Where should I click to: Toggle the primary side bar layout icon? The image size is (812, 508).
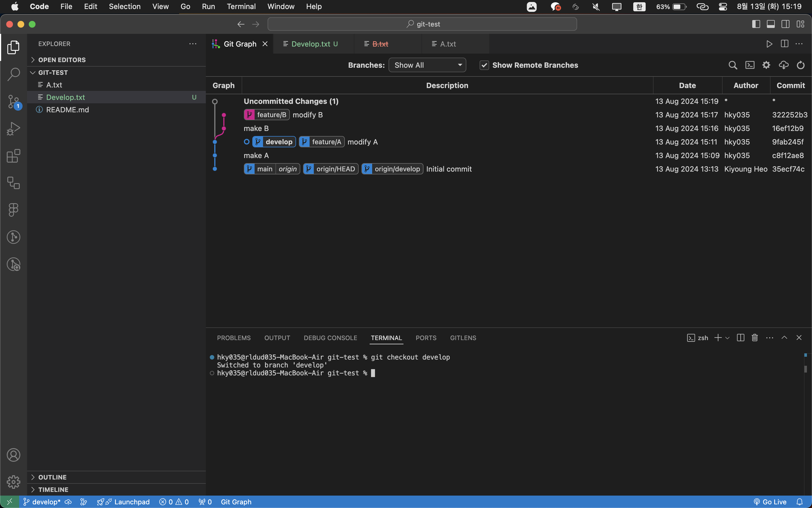click(x=756, y=24)
